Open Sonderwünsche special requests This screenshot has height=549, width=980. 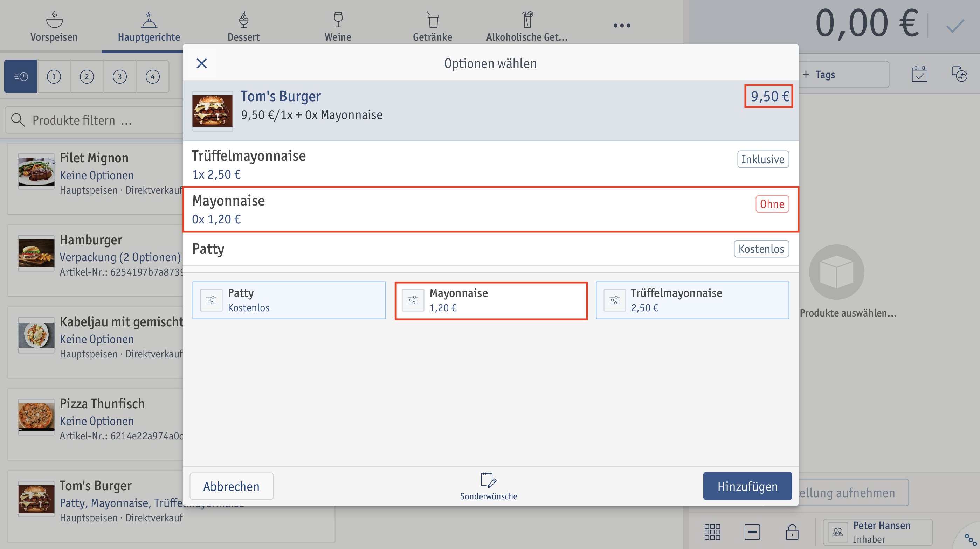tap(489, 486)
